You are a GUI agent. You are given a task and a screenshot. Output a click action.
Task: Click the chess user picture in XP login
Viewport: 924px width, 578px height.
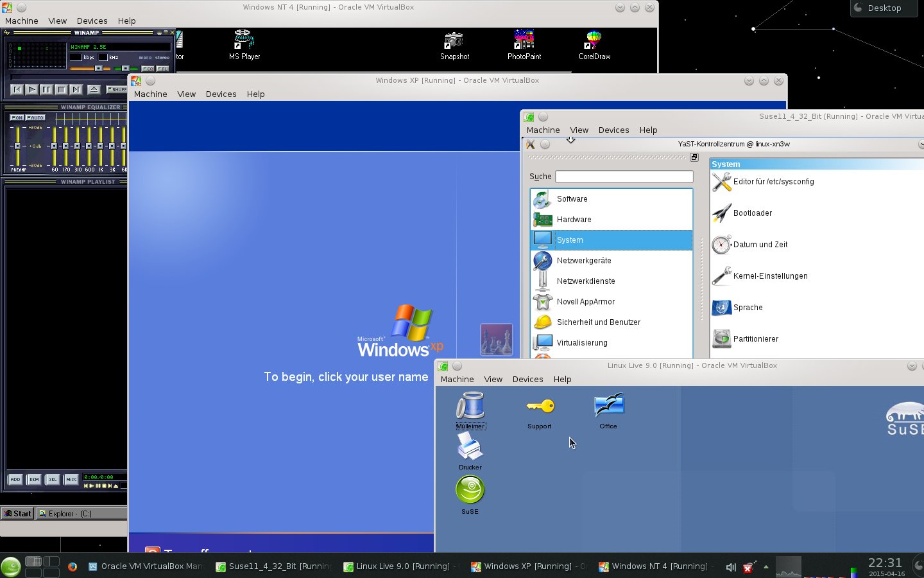[x=497, y=340]
